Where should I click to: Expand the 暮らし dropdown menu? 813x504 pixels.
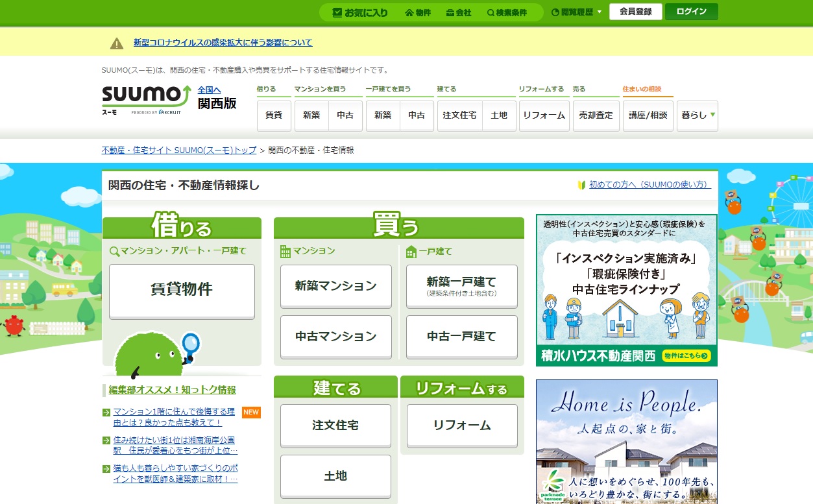pyautogui.click(x=698, y=115)
